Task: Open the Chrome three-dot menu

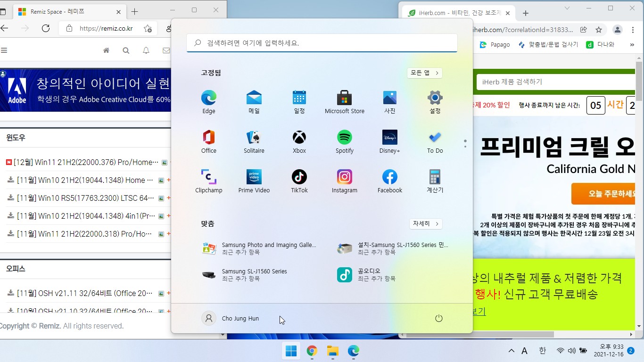Action: 633,30
